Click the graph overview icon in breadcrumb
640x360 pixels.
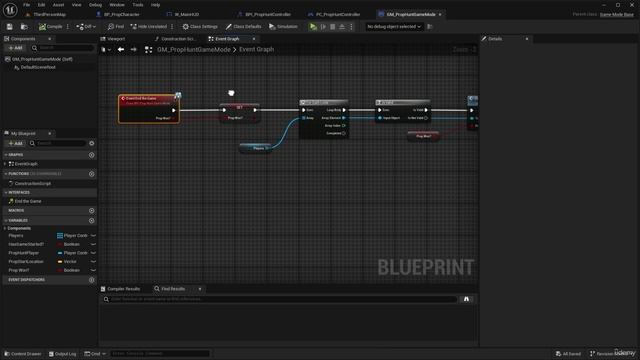click(x=149, y=49)
